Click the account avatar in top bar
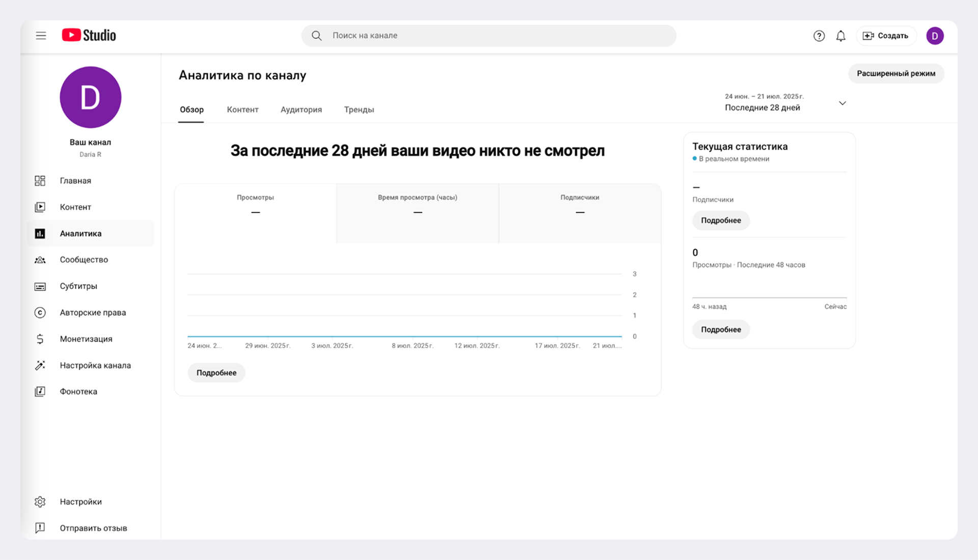This screenshot has height=560, width=978. [x=935, y=36]
